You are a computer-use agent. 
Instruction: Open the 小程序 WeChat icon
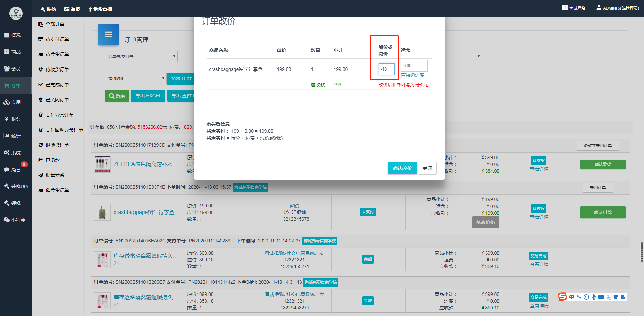click(7, 220)
